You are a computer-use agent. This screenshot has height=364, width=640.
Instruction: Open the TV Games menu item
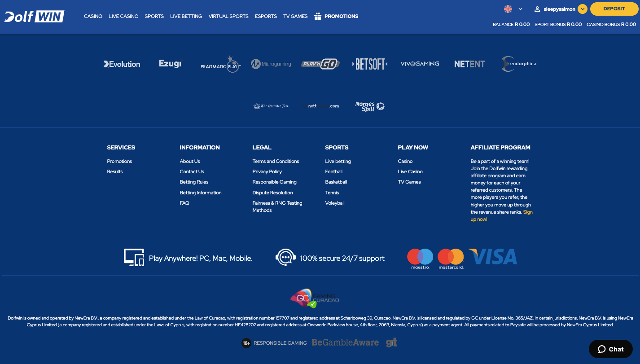(295, 16)
